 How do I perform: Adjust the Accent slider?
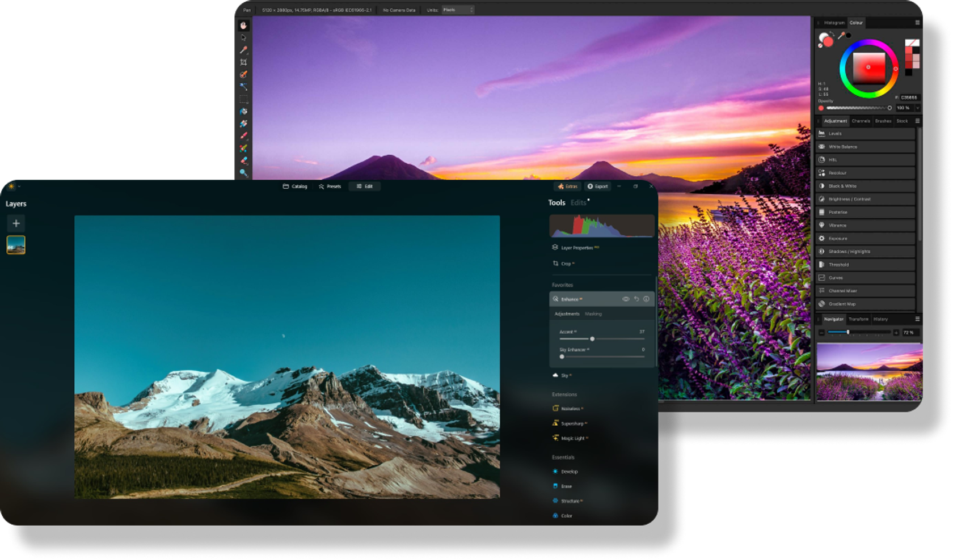tap(592, 339)
